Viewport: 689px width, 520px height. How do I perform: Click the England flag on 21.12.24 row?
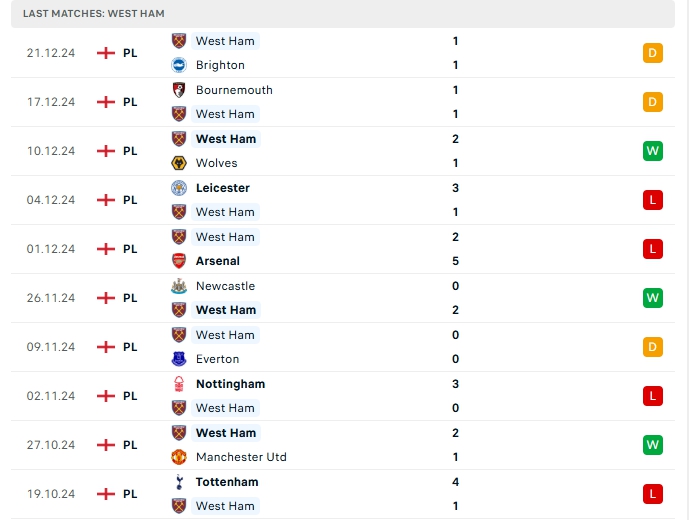pyautogui.click(x=106, y=53)
